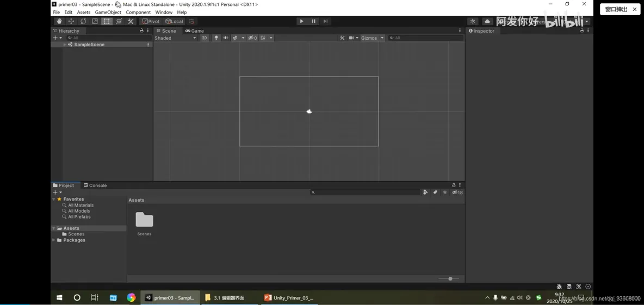Select the Rect Transform tool
The image size is (644, 305).
tap(107, 21)
